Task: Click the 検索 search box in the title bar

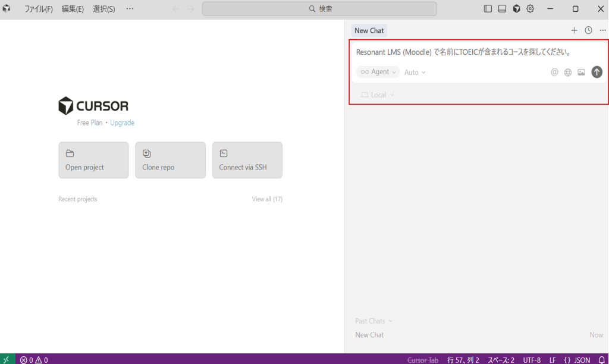Action: point(319,9)
